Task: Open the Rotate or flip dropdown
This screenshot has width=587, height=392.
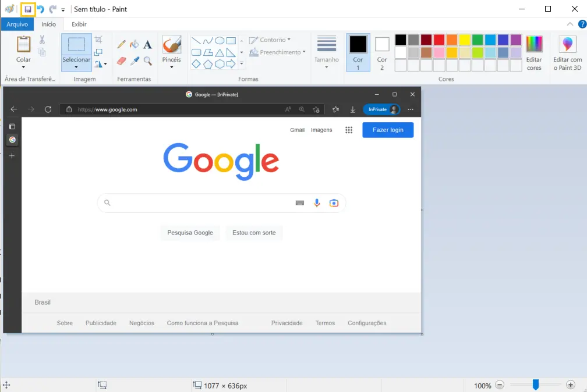Action: tap(100, 64)
